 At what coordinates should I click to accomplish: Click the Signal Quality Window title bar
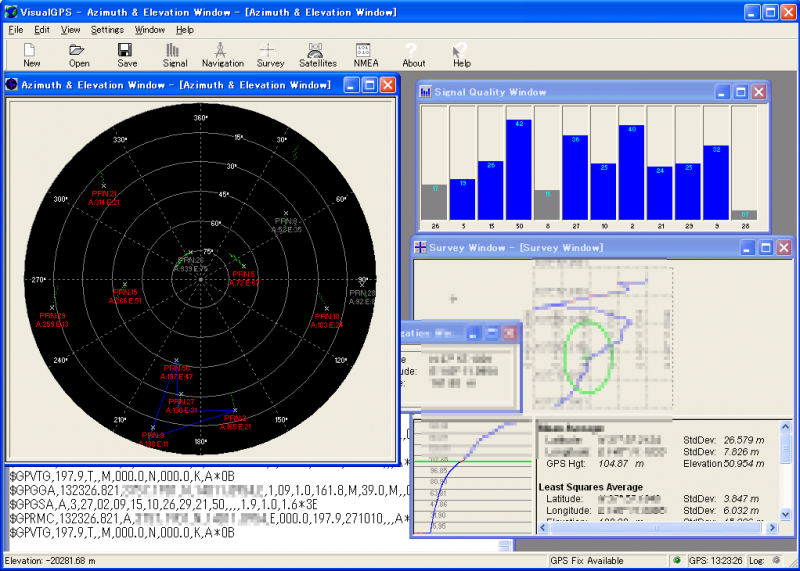tap(560, 92)
